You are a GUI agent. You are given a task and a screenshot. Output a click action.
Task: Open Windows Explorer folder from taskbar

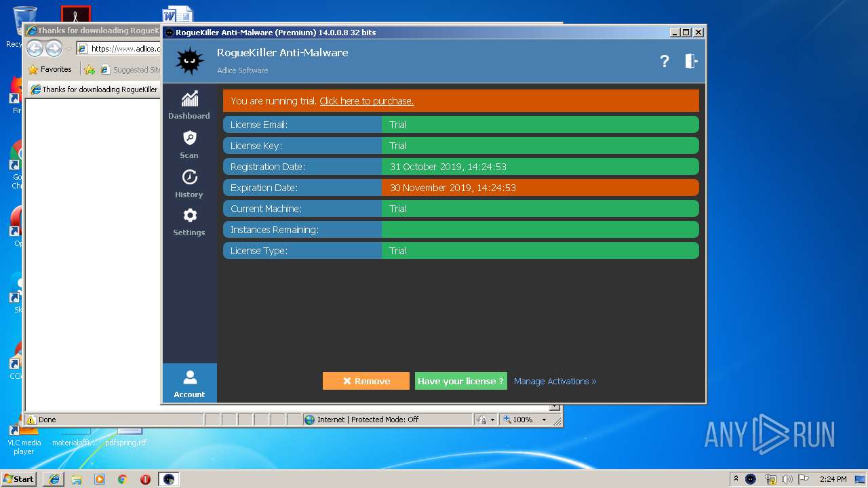pos(77,479)
